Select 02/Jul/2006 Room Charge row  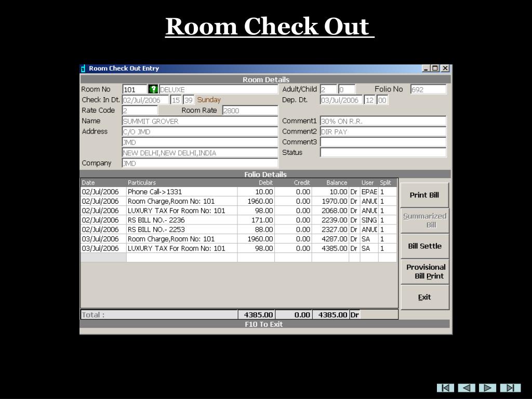[x=238, y=201]
